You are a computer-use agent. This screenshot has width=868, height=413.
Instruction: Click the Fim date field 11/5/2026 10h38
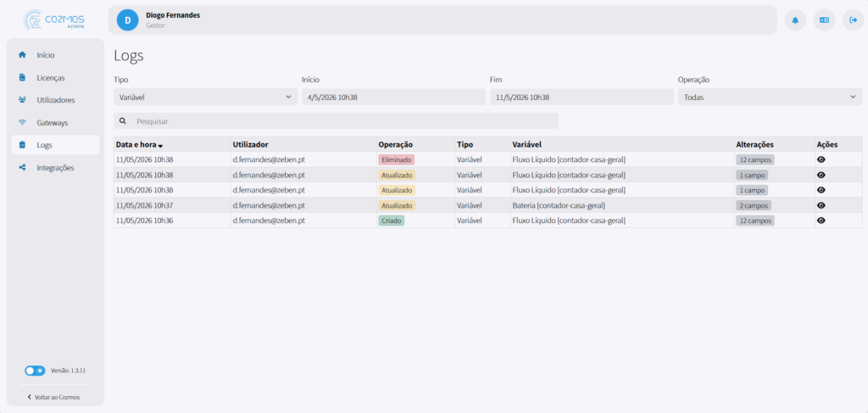click(x=581, y=97)
